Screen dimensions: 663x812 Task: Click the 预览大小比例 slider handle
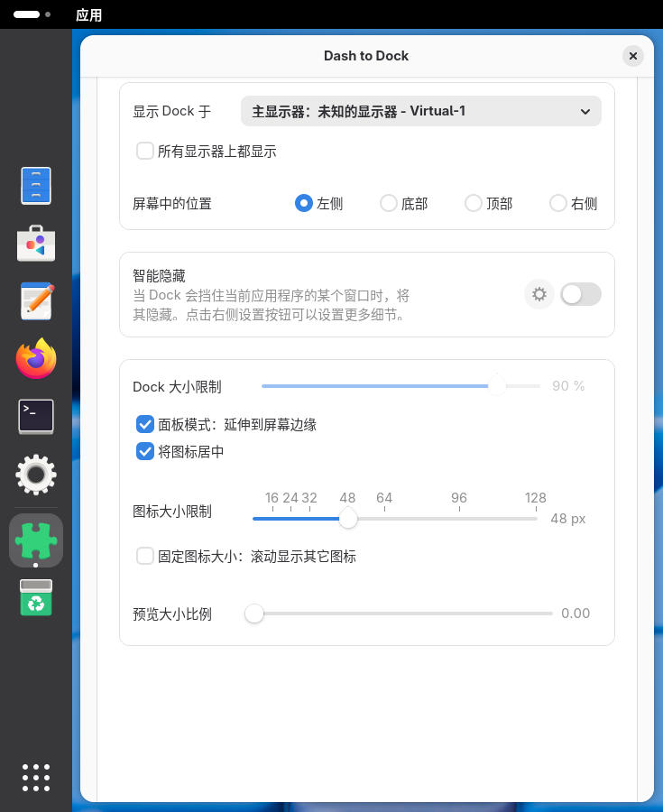point(254,614)
